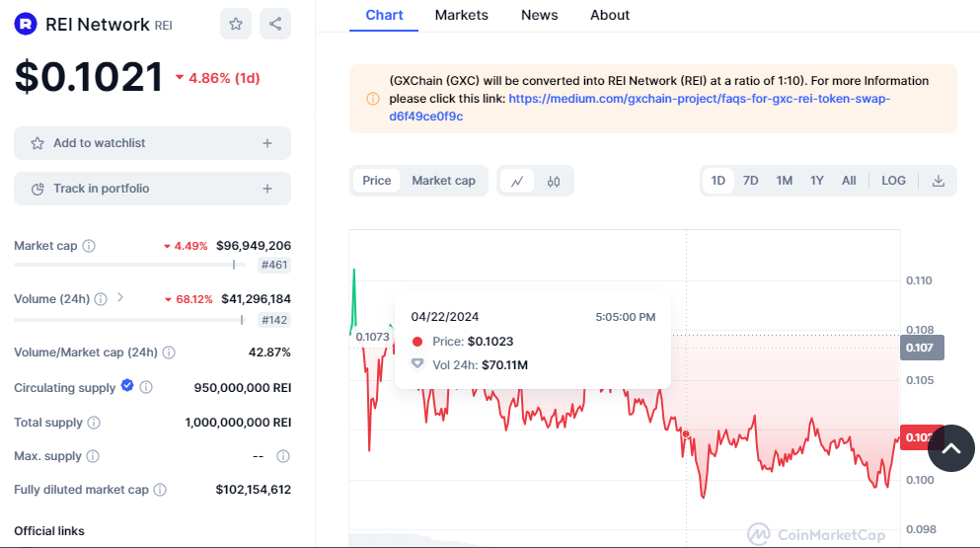
Task: Click the volume rank progress bar
Action: tap(130, 320)
